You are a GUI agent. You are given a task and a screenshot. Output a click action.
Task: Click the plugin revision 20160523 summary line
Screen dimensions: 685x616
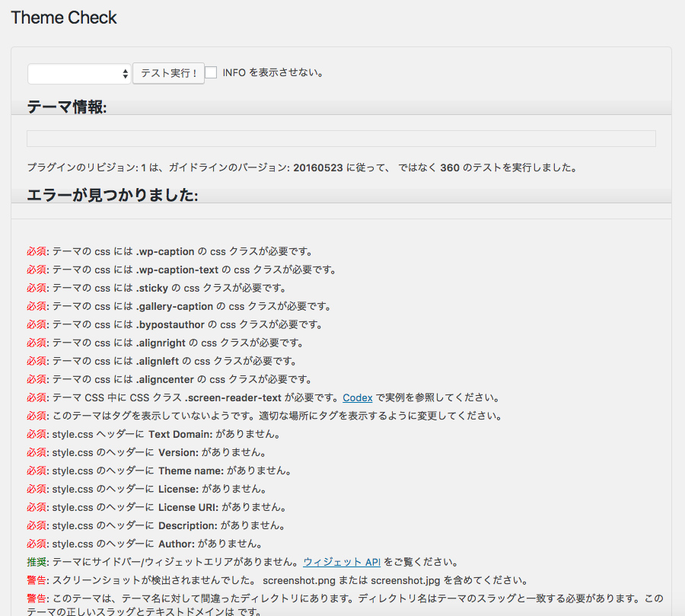[x=302, y=168]
